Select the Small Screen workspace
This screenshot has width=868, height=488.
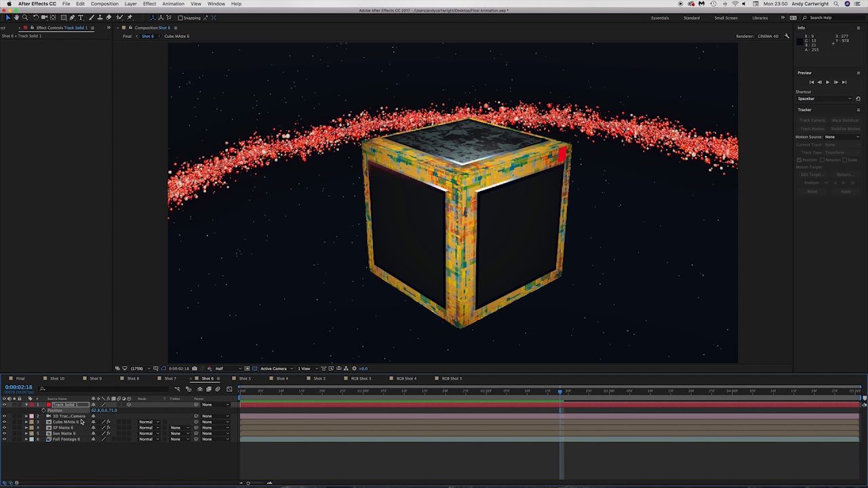point(726,18)
